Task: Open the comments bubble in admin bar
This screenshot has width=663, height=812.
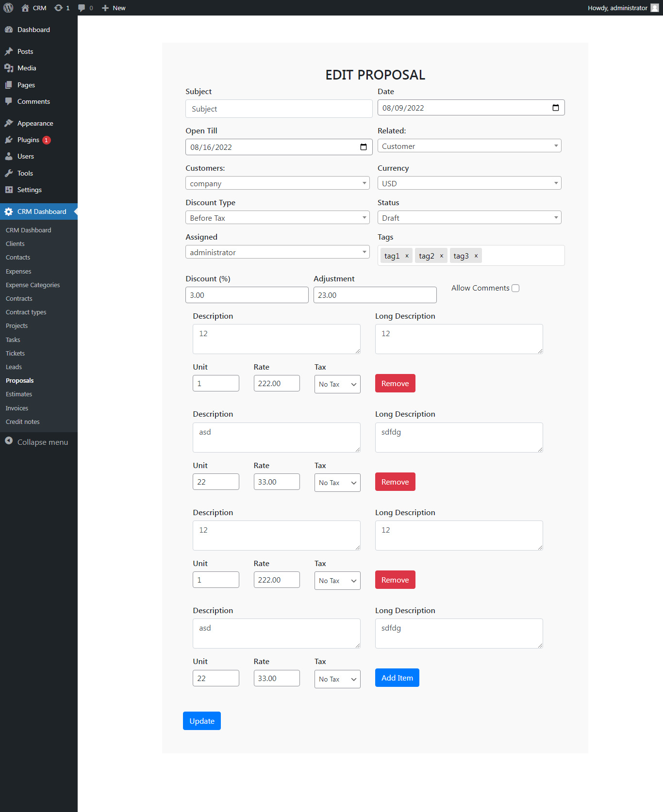Action: (82, 8)
